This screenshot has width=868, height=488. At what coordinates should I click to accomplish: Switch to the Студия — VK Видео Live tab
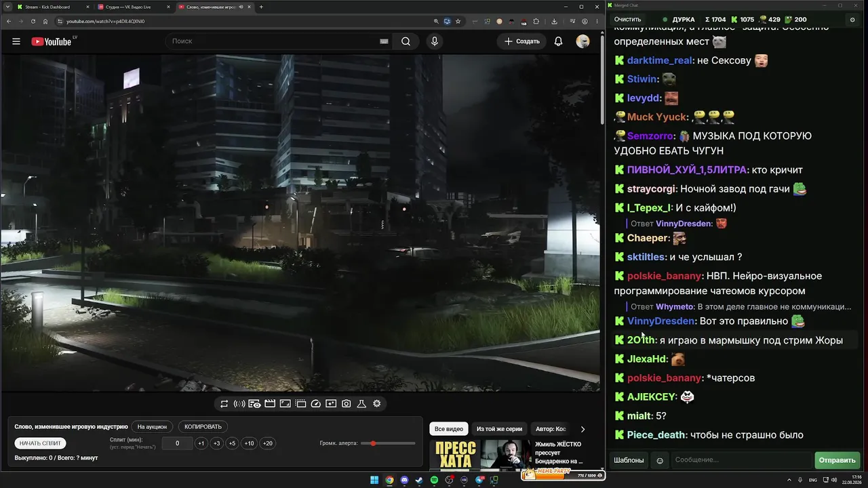click(x=133, y=7)
